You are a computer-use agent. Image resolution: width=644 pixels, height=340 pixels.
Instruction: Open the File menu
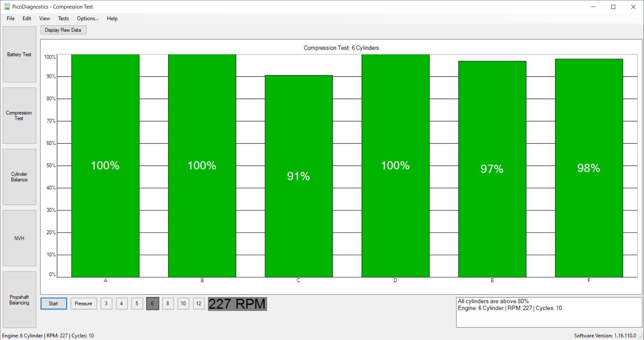pyautogui.click(x=11, y=19)
